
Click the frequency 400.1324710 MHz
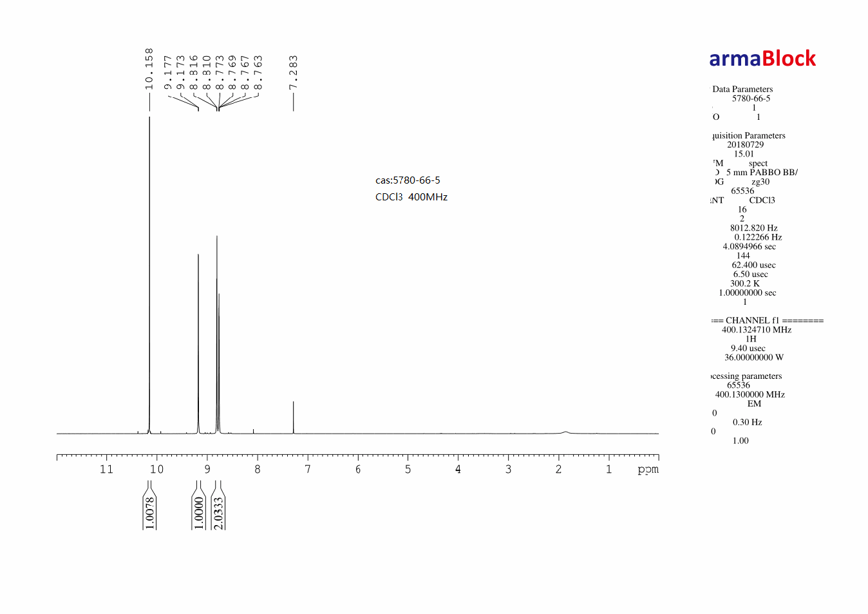pos(757,330)
